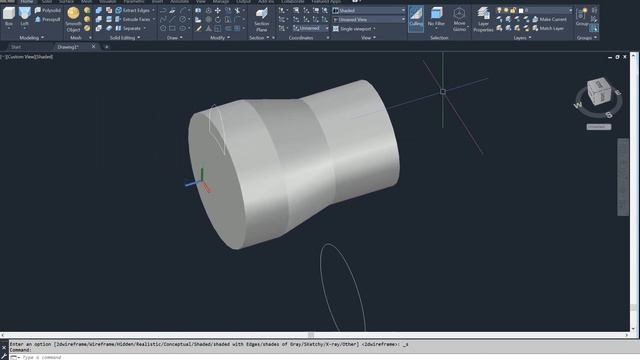Close the Drawing1 tab
The image size is (640, 360).
click(x=93, y=47)
